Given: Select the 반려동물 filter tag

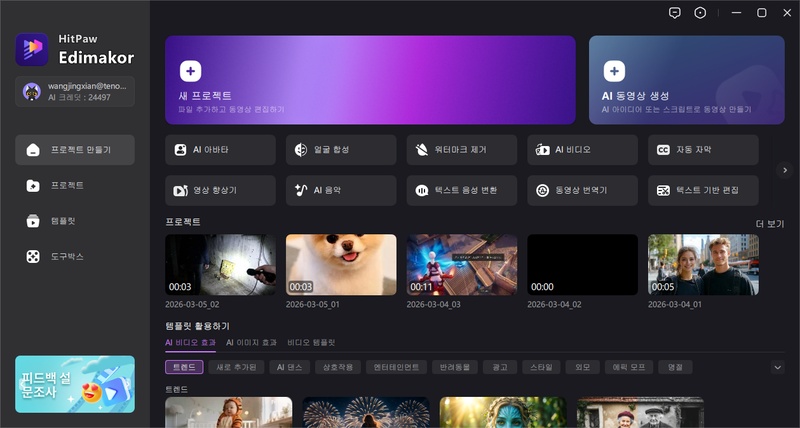Looking at the screenshot, I should tap(455, 367).
